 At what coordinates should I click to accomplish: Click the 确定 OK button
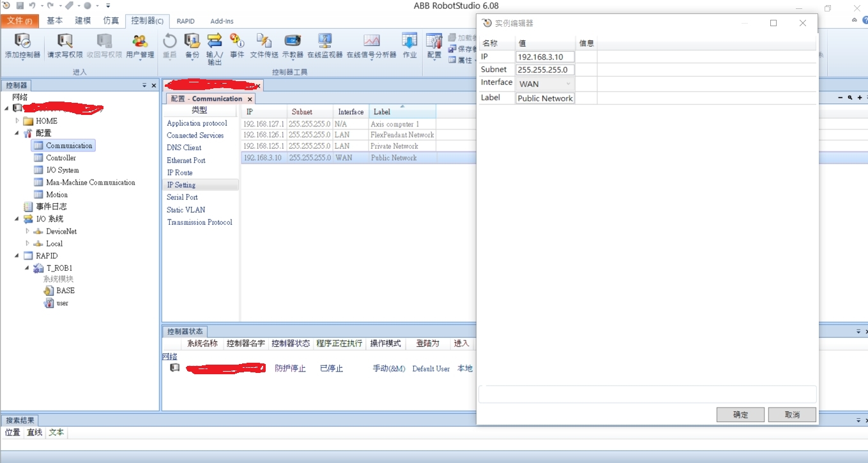[740, 414]
